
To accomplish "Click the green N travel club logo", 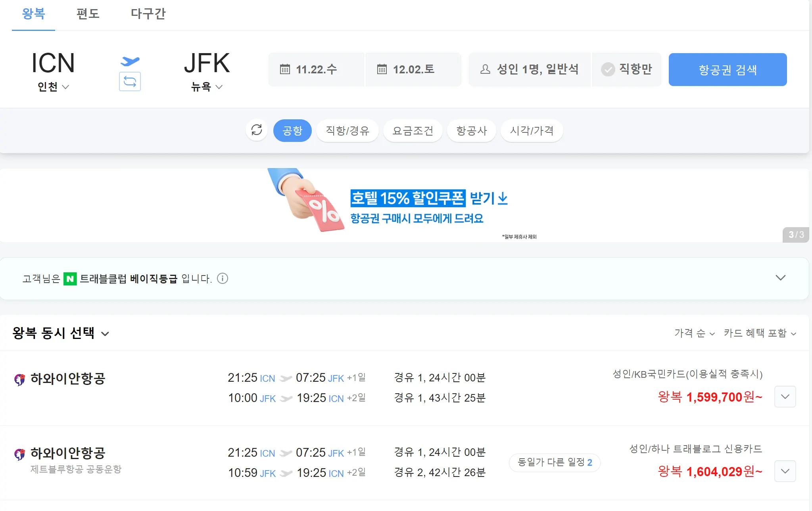I will [x=70, y=279].
